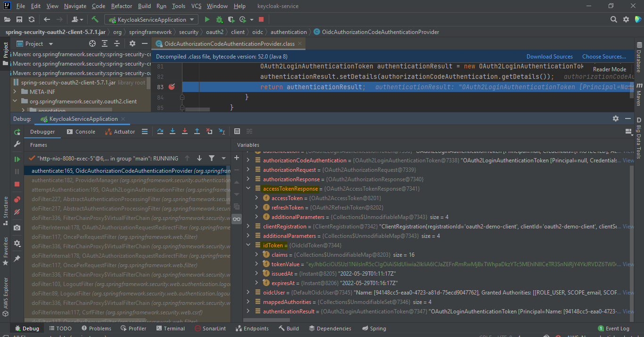The width and height of the screenshot is (644, 337).
Task: Click the Download Sources link
Action: click(x=550, y=57)
